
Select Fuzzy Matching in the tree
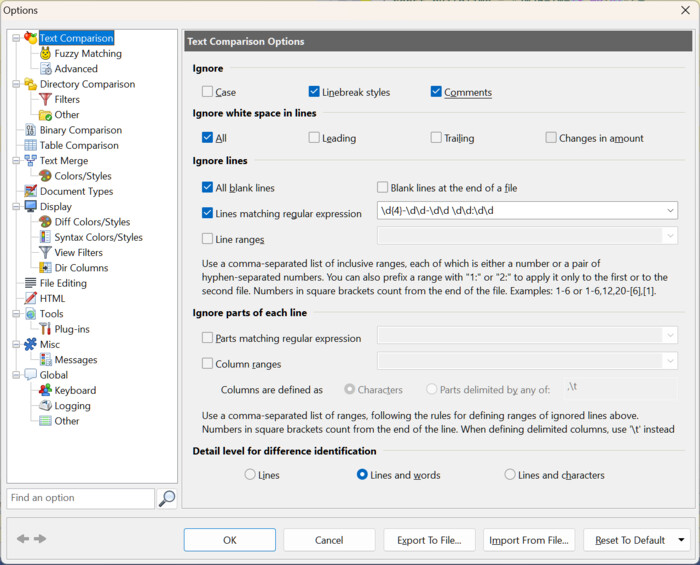tap(88, 54)
